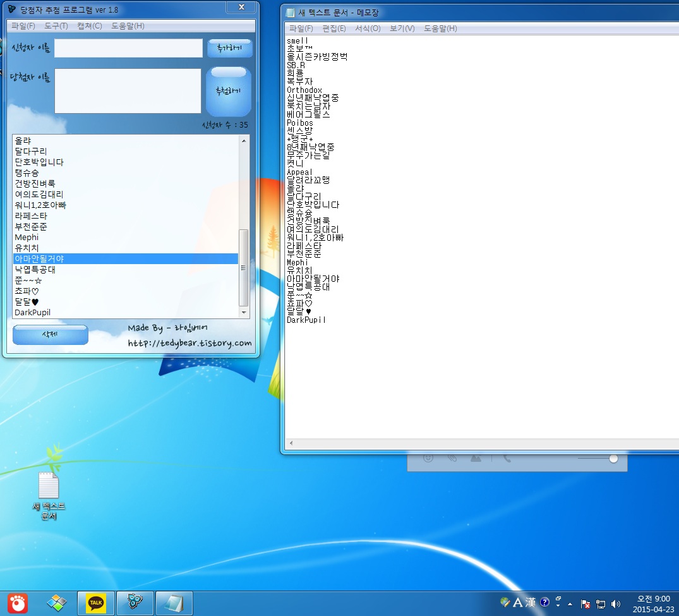
Task: Switch to Notepad in the taskbar
Action: point(174,603)
